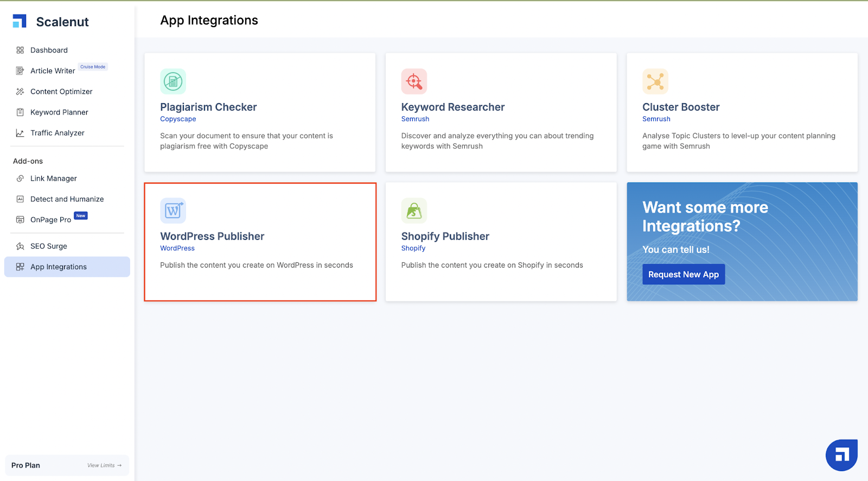Open the Shopify Publisher title
The width and height of the screenshot is (868, 481).
pyautogui.click(x=445, y=236)
